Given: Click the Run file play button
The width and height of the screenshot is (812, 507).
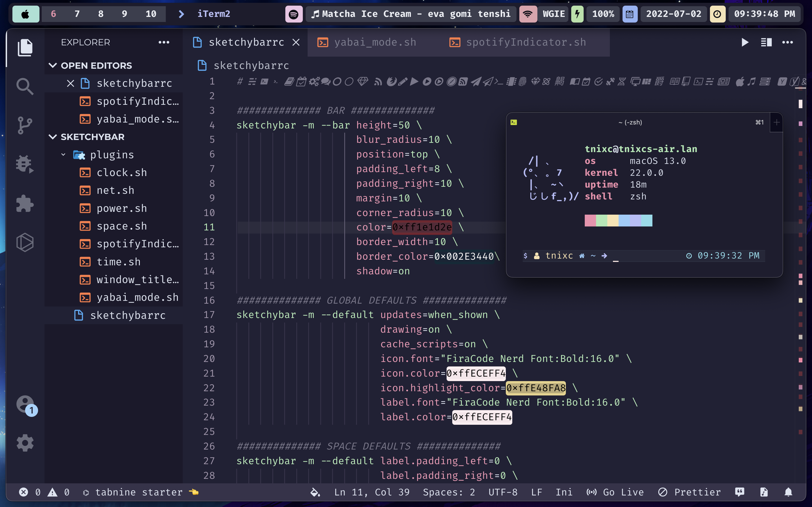Looking at the screenshot, I should coord(745,42).
